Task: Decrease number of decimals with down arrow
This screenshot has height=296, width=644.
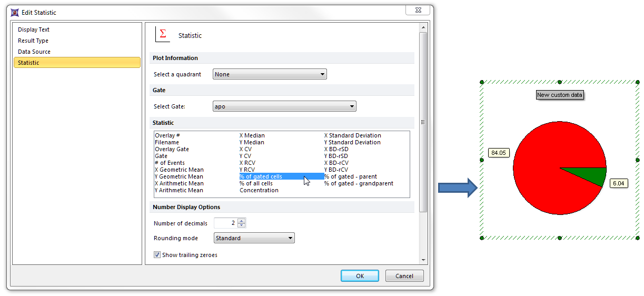Action: [x=242, y=225]
